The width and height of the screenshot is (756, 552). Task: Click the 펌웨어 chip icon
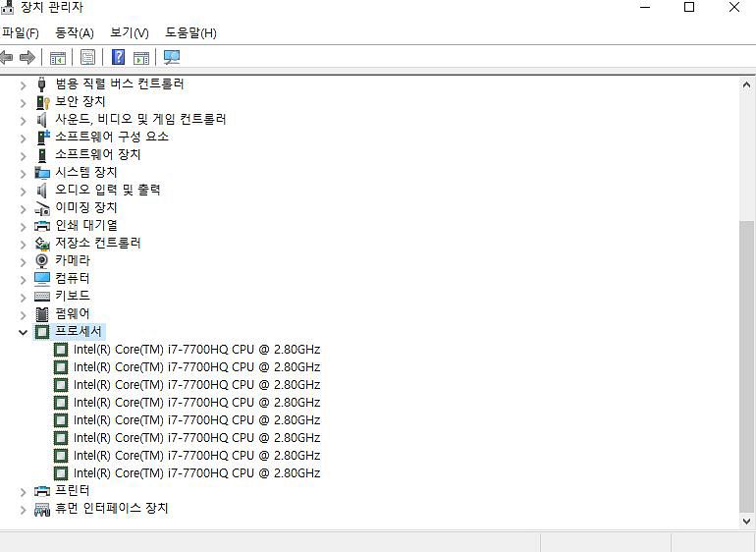coord(42,314)
